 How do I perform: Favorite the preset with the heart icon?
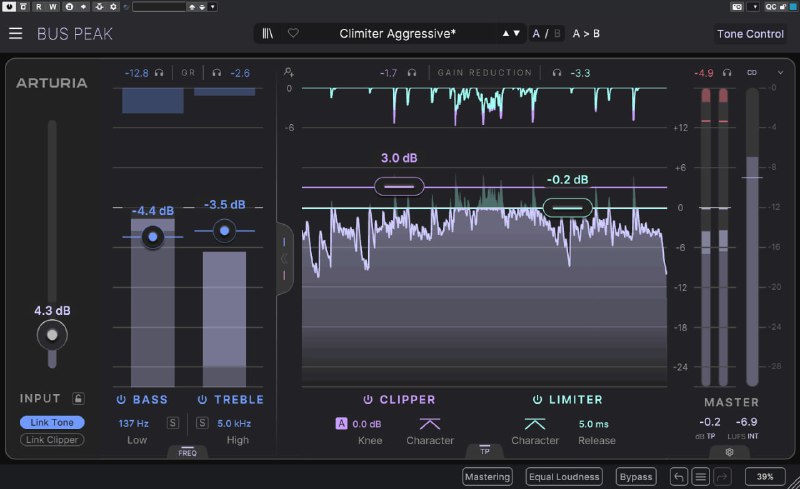(x=293, y=33)
